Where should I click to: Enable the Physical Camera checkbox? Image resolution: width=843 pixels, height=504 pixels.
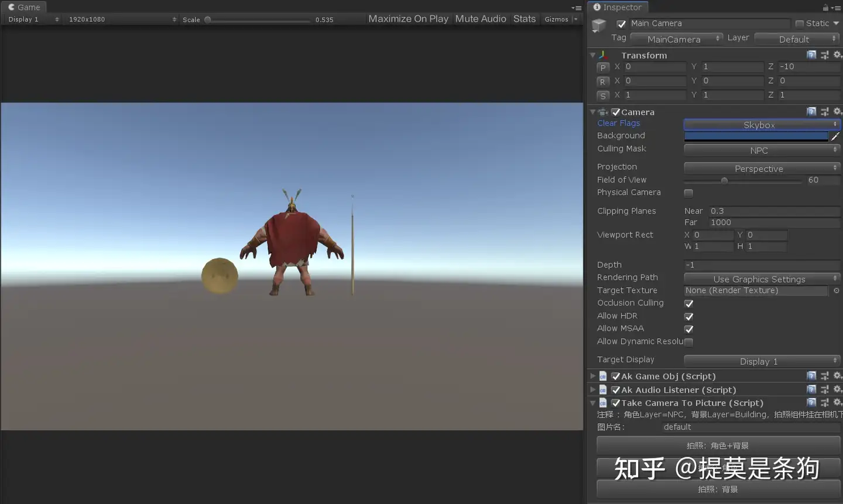coord(688,193)
